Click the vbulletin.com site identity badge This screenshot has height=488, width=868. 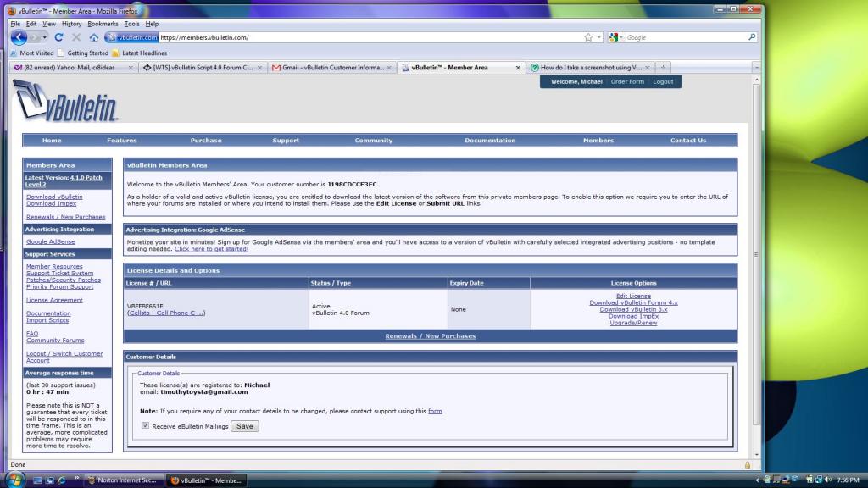(131, 37)
